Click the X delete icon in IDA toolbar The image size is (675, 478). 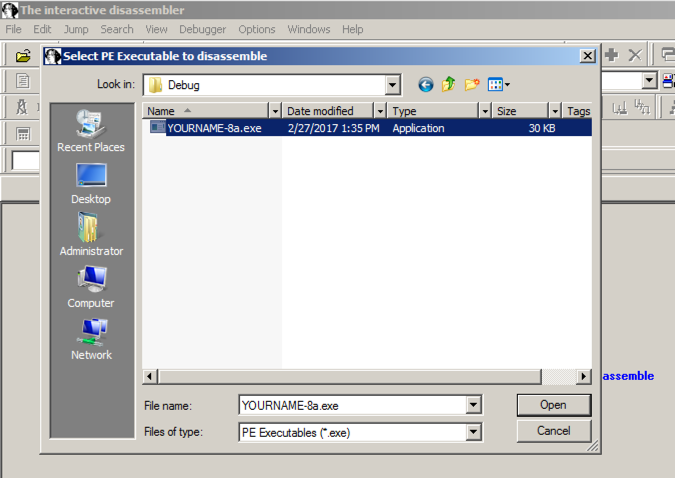635,55
